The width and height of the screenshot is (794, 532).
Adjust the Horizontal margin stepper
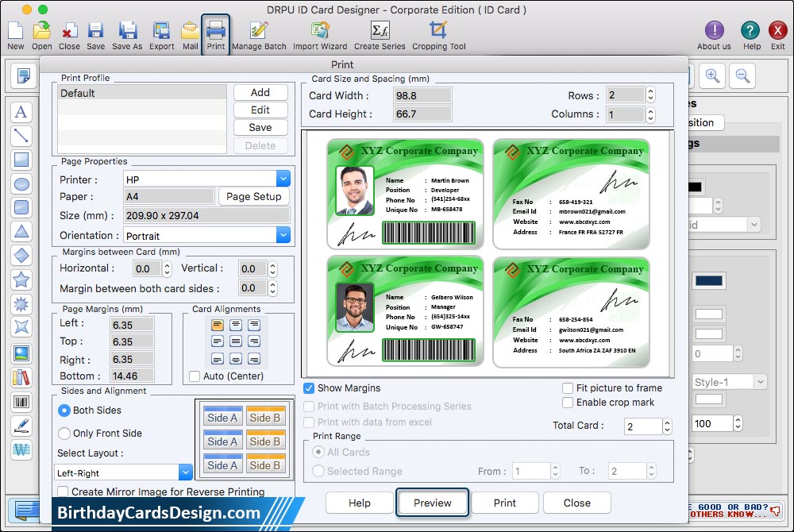click(x=167, y=269)
